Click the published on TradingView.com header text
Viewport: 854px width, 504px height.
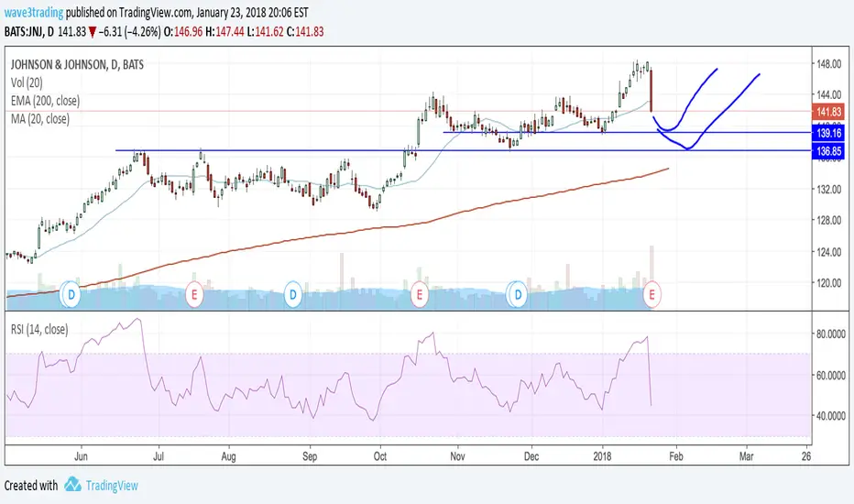point(129,12)
